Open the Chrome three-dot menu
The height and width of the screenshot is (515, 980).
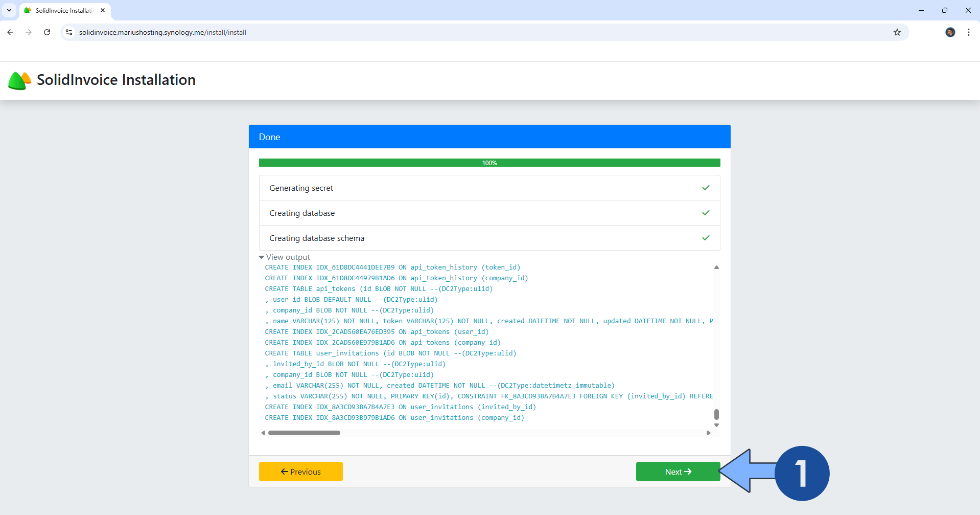[969, 32]
